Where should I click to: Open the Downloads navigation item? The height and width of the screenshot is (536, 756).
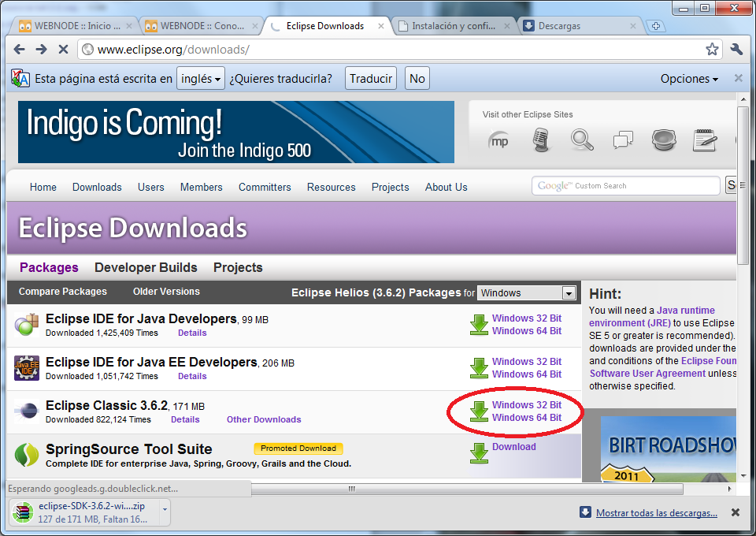tap(97, 187)
